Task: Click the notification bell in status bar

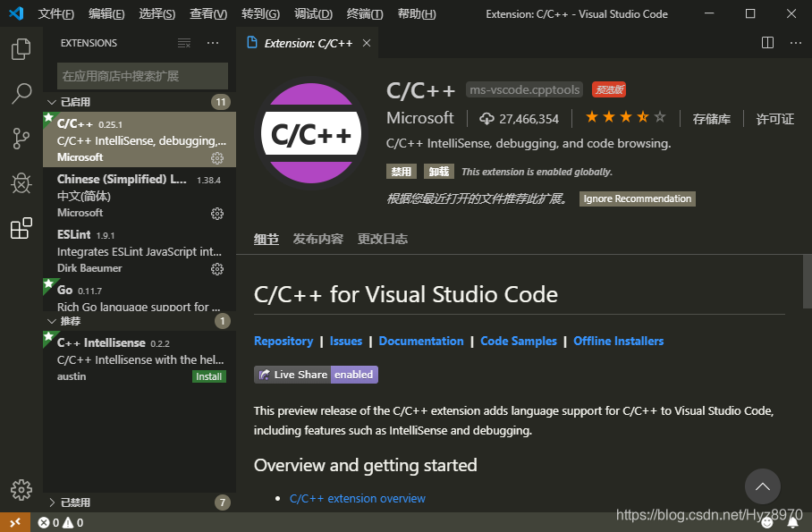Action: tap(793, 523)
